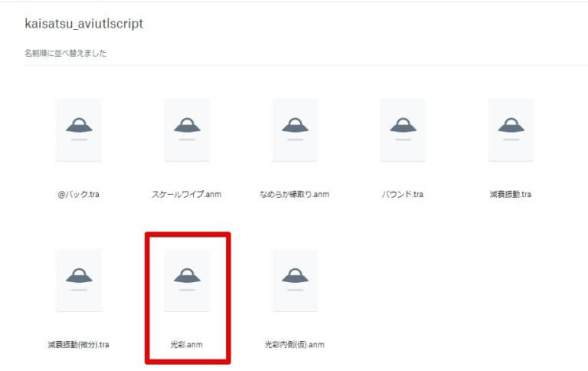This screenshot has height=371, width=588.
Task: Open the @バック.tra file icon
Action: (x=78, y=130)
